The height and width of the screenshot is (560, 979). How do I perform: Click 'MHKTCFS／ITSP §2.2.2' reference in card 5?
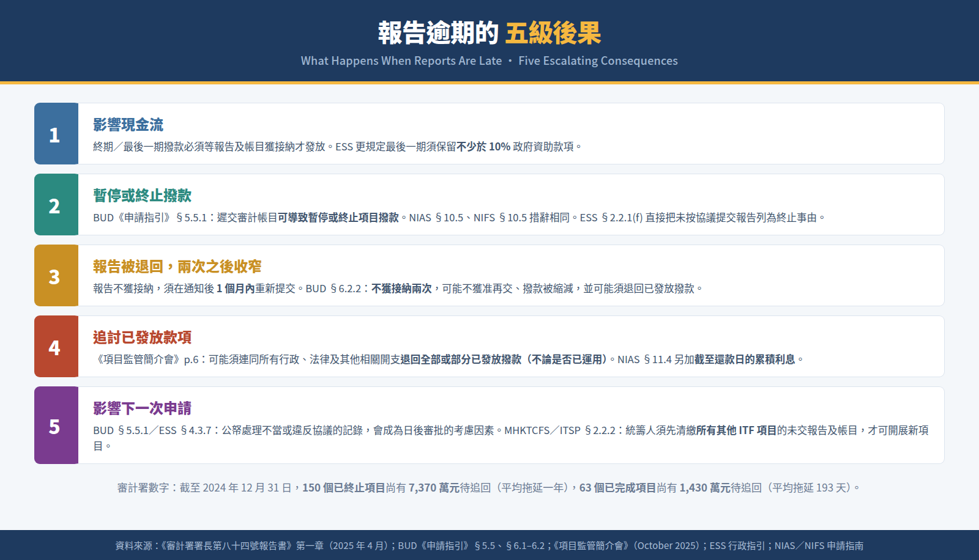[560, 430]
